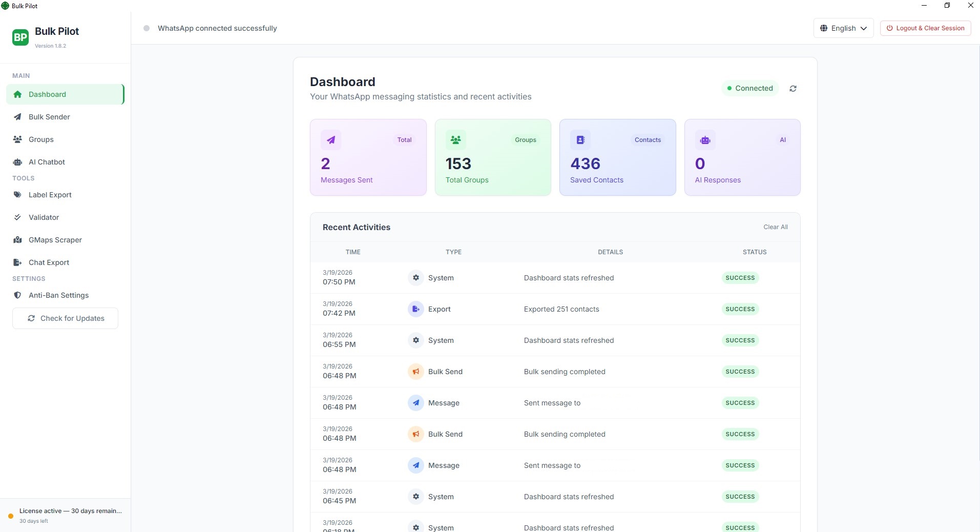Clear all recent activities
Viewport: 980px width, 532px height.
(x=775, y=227)
